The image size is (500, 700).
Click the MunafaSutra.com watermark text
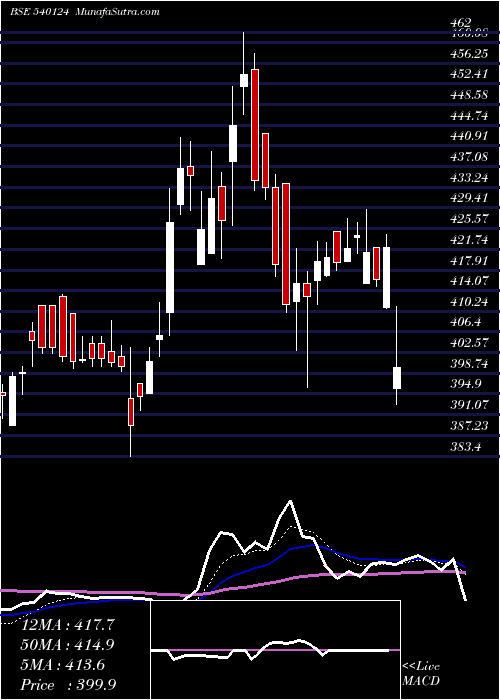click(118, 12)
